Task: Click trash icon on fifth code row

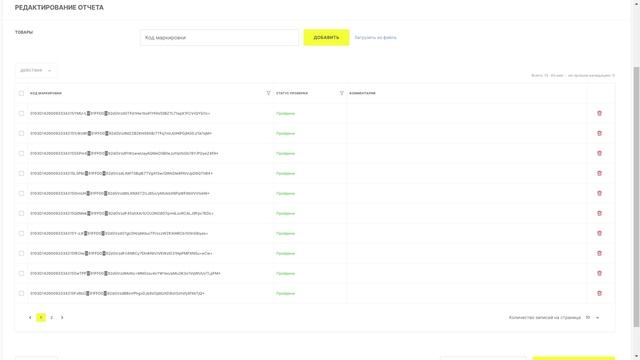Action: click(599, 193)
